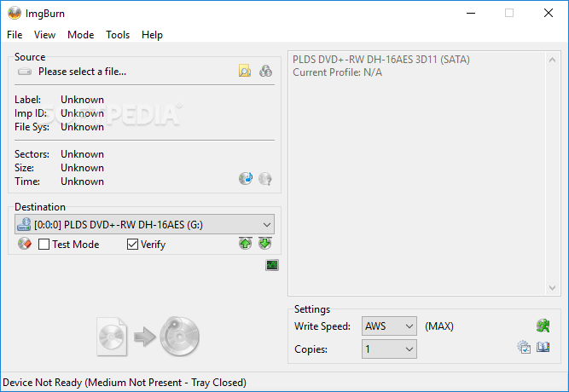
Task: Open the Tools menu
Action: click(x=118, y=35)
